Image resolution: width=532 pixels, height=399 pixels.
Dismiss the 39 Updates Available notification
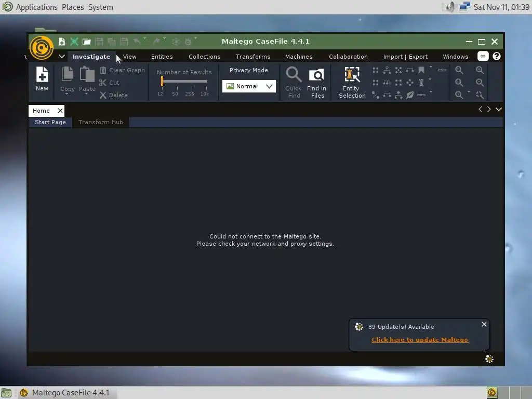click(484, 324)
